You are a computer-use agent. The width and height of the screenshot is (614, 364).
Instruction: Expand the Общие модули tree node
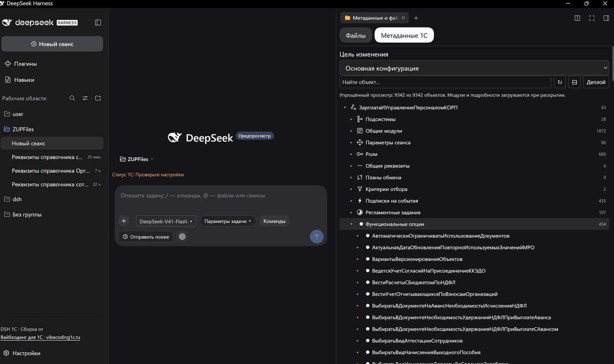351,131
